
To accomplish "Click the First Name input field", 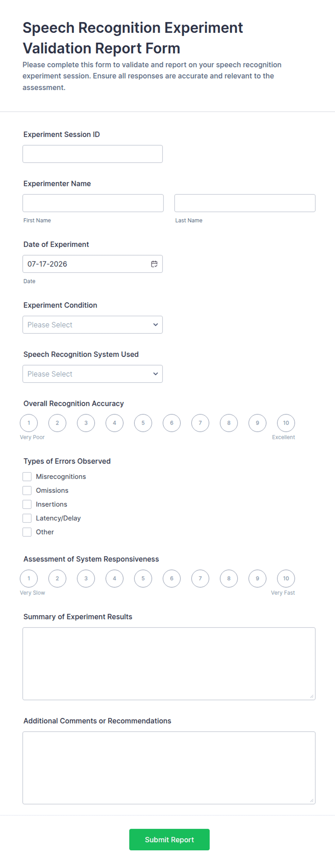I will pyautogui.click(x=93, y=203).
